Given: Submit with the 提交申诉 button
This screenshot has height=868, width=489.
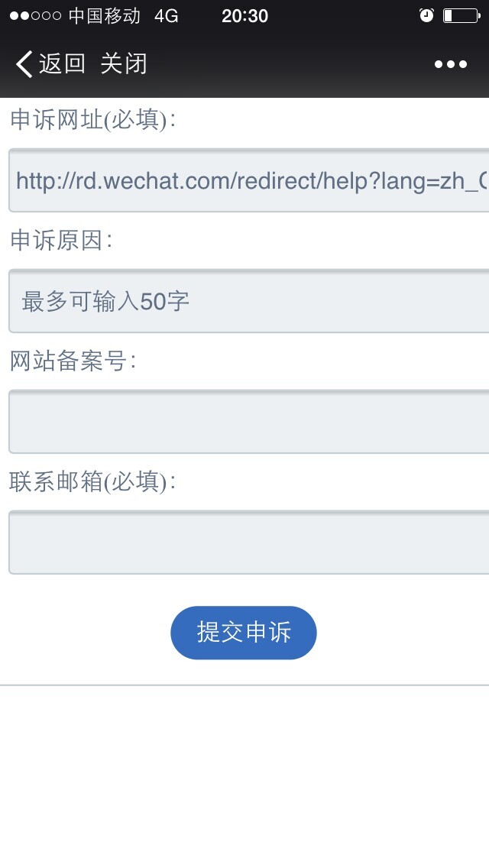Looking at the screenshot, I should pos(244,632).
